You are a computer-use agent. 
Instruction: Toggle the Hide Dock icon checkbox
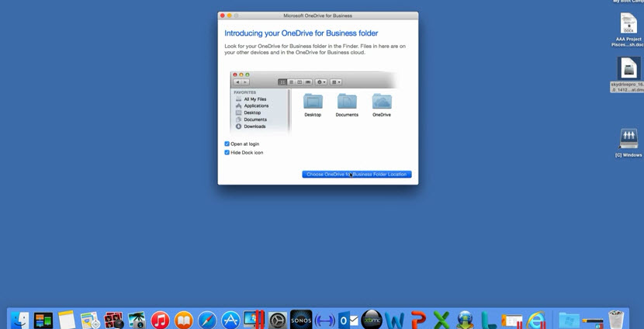[227, 153]
